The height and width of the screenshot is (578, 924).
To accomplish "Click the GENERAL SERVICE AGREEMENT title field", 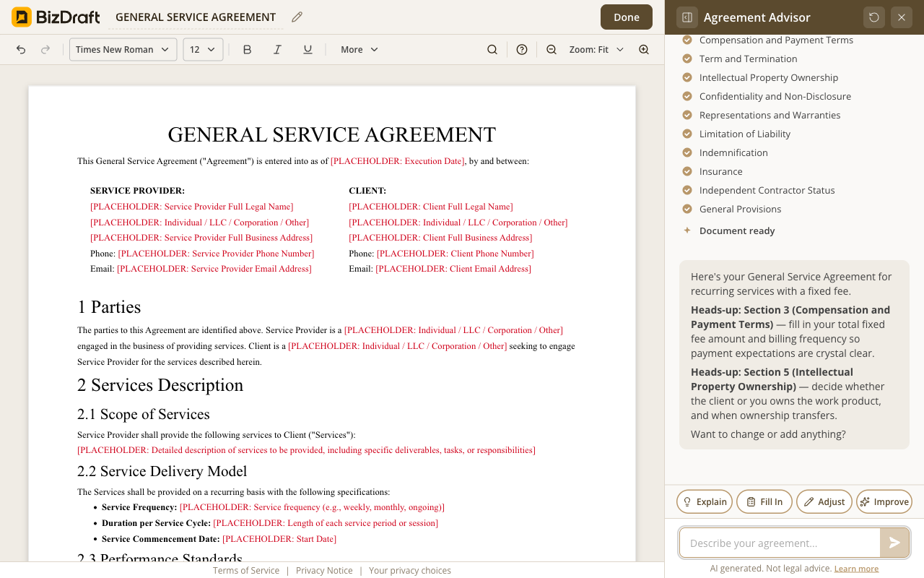I will coord(196,17).
